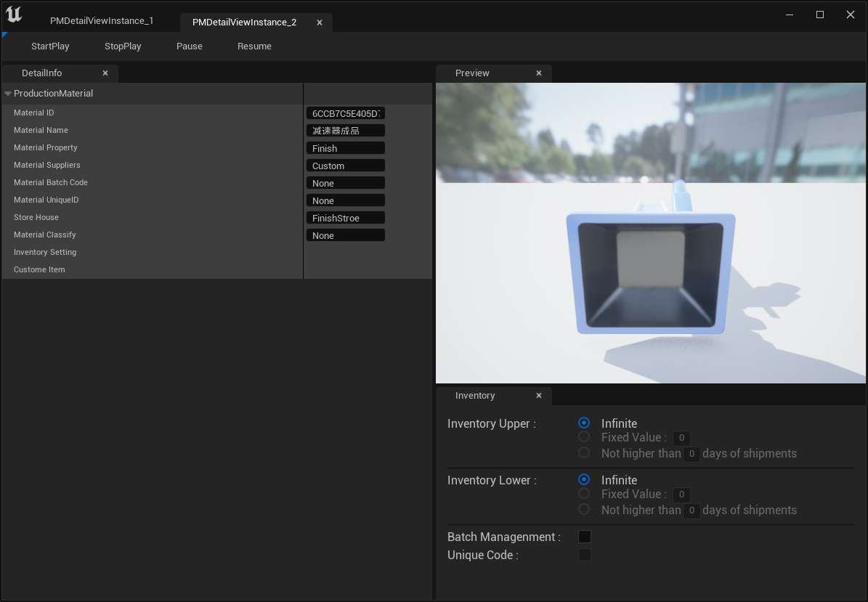Close the DetailInfo panel tab

coord(105,73)
